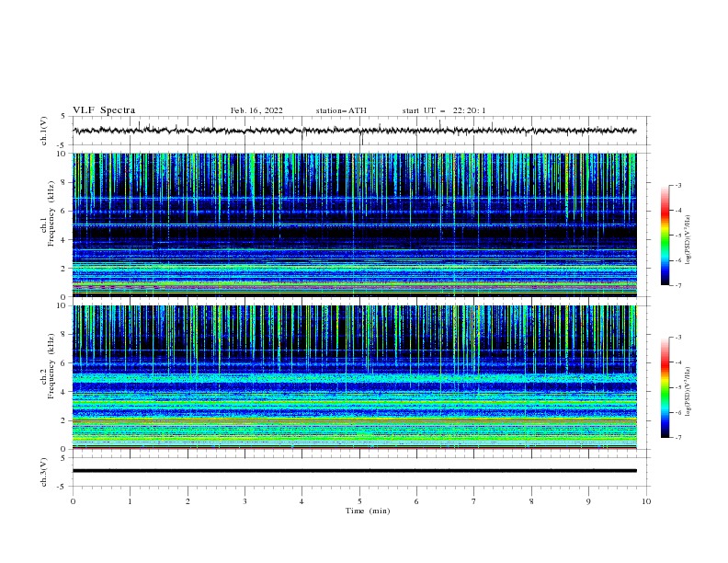Click the "4" tick on the time axis
This screenshot has width=728, height=563.
click(x=301, y=501)
